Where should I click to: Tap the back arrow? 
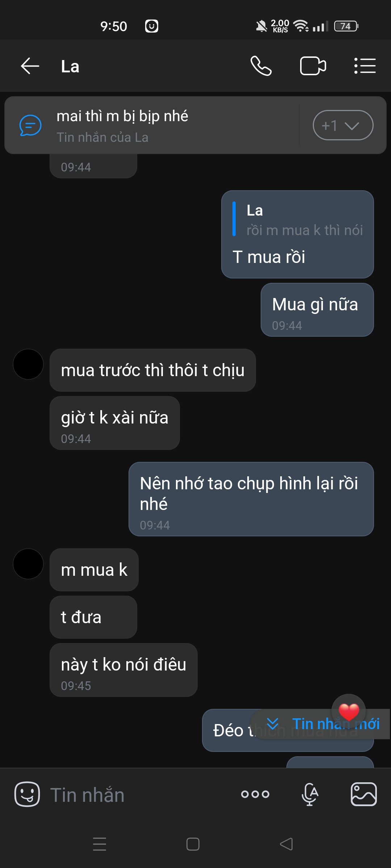[x=30, y=66]
